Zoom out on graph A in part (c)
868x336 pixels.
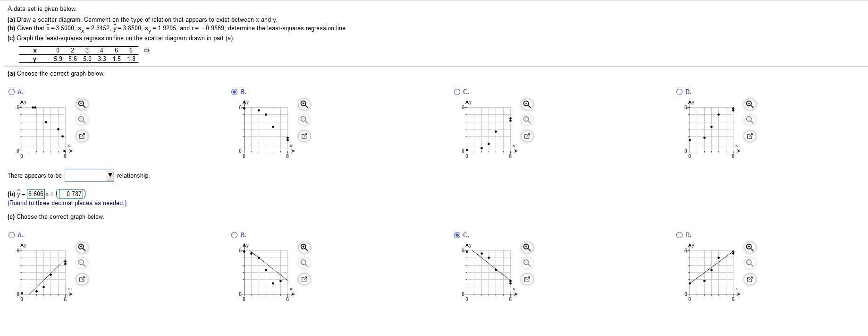(x=81, y=263)
